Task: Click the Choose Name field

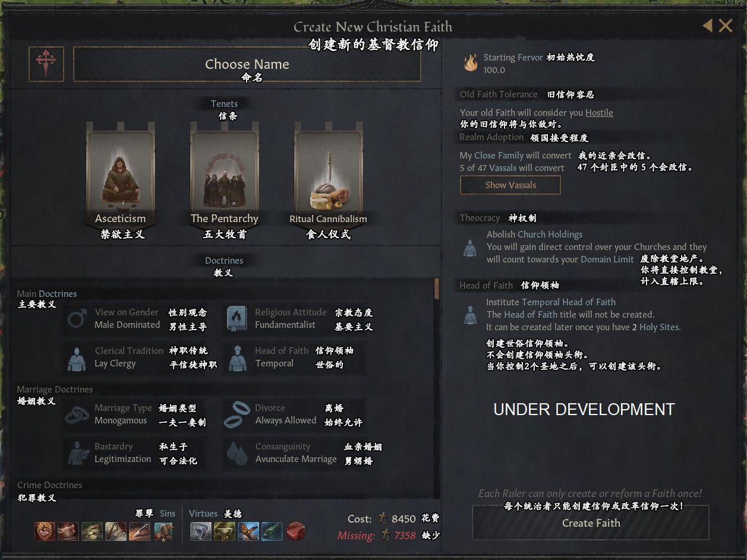Action: pyautogui.click(x=247, y=64)
